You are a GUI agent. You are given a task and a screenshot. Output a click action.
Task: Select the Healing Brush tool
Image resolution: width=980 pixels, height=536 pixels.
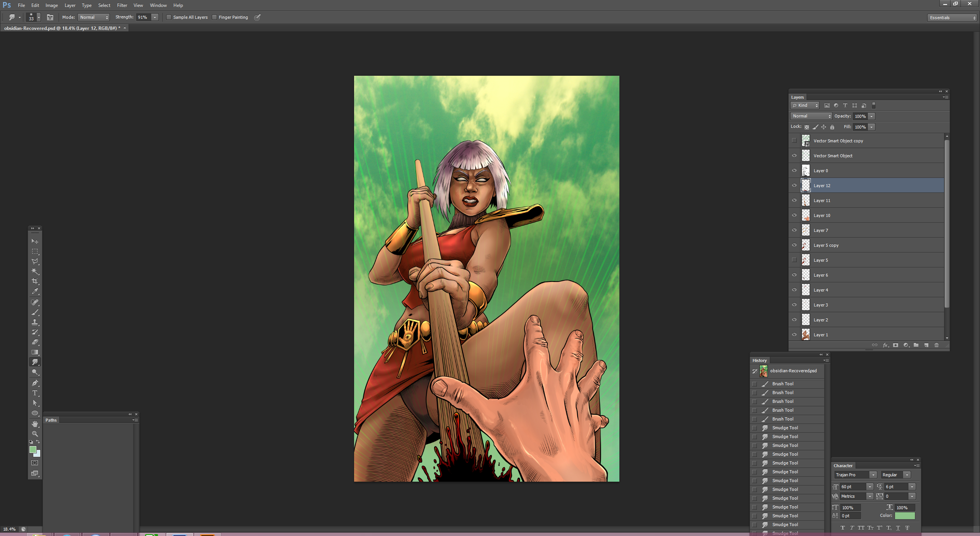[x=35, y=302]
